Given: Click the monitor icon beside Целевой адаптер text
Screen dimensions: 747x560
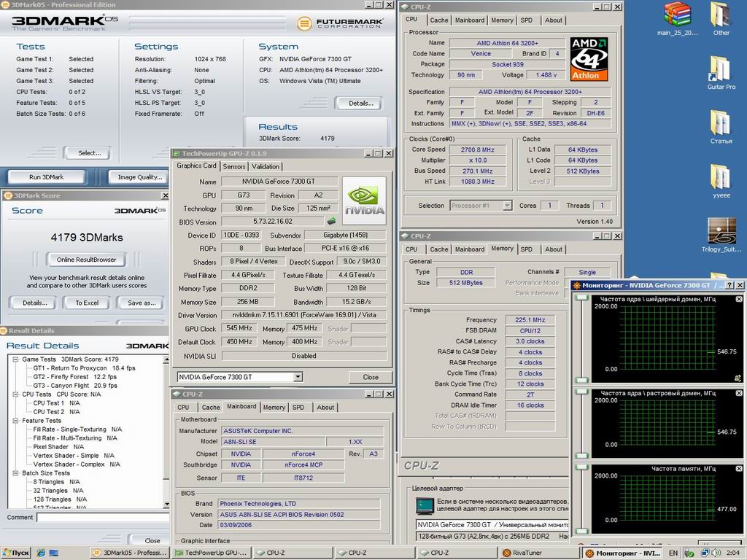Looking at the screenshot, I should point(425,506).
